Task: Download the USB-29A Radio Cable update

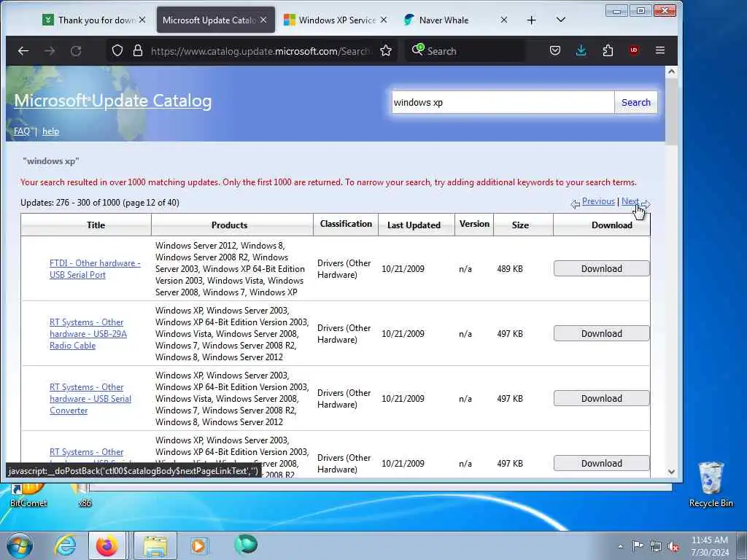Action: (x=602, y=333)
